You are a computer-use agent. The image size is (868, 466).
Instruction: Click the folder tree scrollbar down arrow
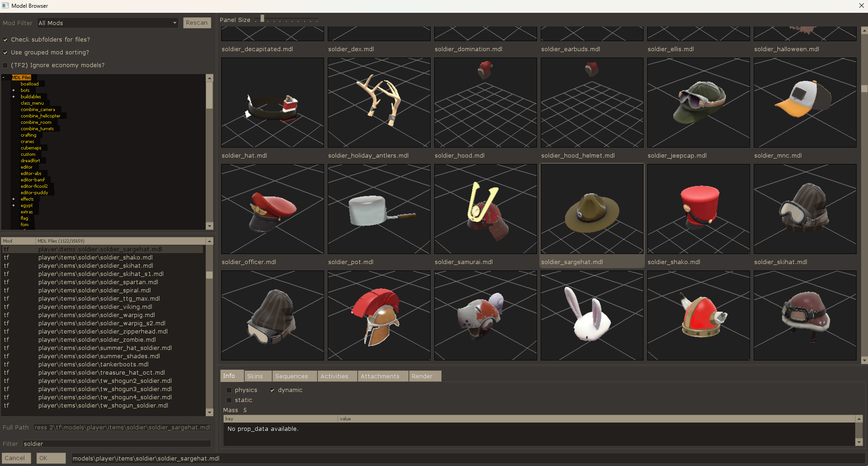pos(209,226)
